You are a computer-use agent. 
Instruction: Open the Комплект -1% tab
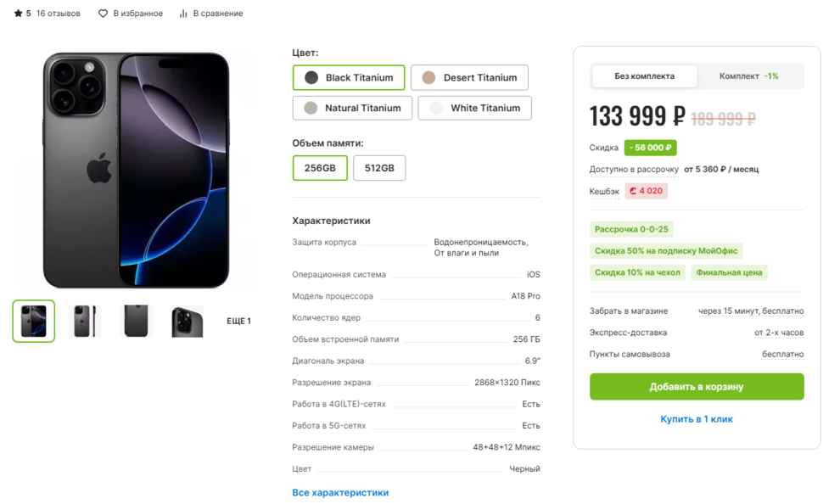(x=749, y=76)
